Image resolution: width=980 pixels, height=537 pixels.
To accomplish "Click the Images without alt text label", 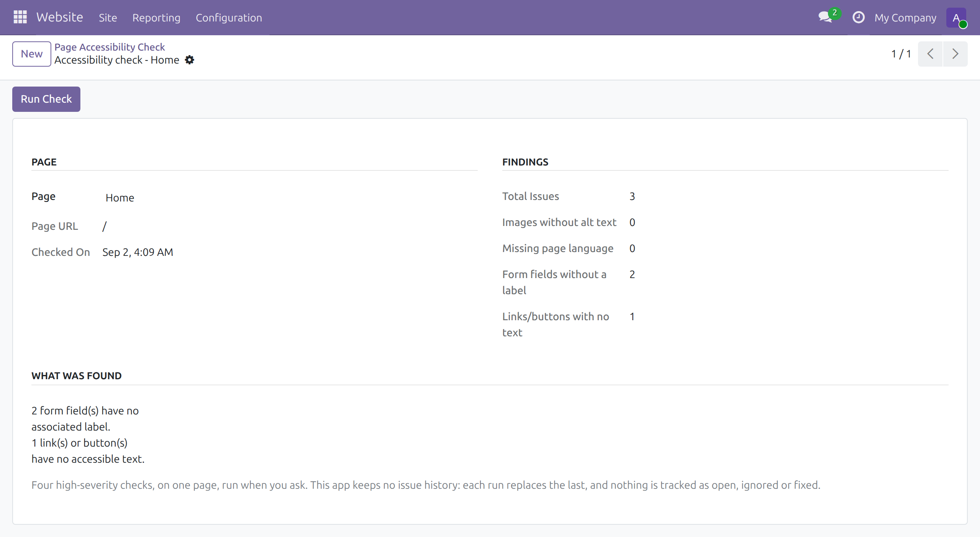I will click(559, 222).
